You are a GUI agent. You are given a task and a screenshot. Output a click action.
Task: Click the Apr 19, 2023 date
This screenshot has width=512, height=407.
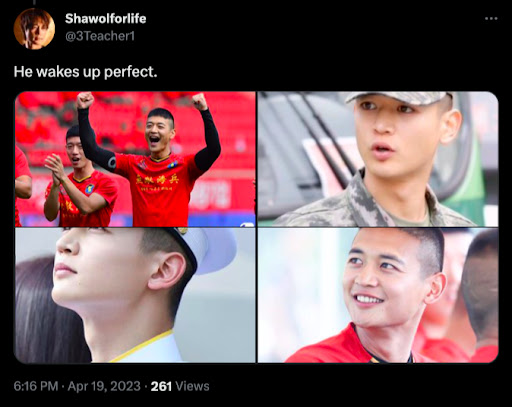click(x=104, y=386)
